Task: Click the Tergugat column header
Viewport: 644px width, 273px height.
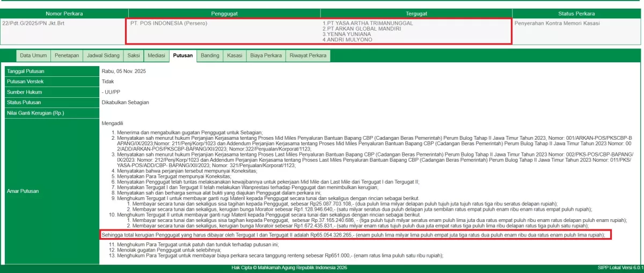Action: [416, 13]
